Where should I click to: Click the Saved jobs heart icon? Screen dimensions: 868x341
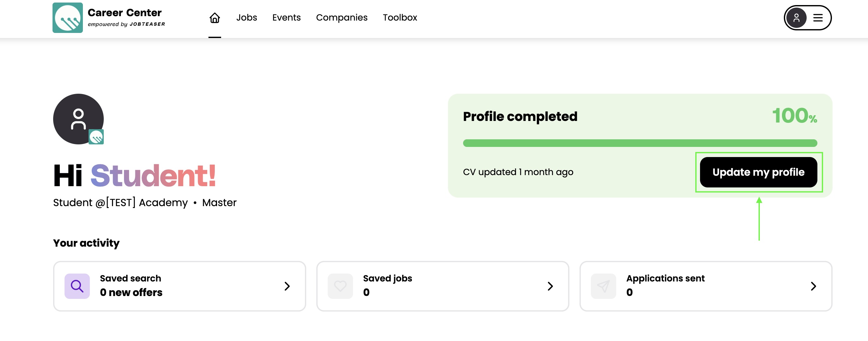coord(340,286)
